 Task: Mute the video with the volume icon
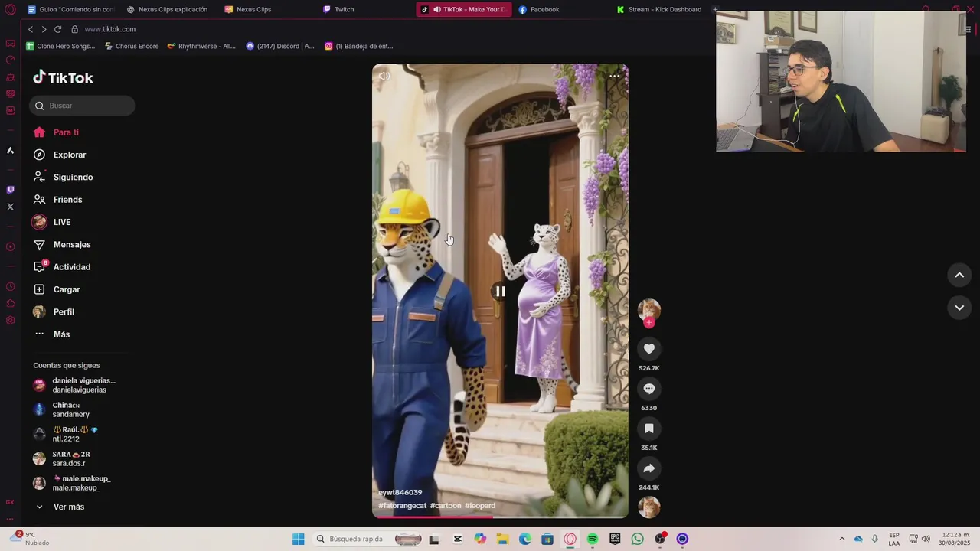[x=384, y=76]
